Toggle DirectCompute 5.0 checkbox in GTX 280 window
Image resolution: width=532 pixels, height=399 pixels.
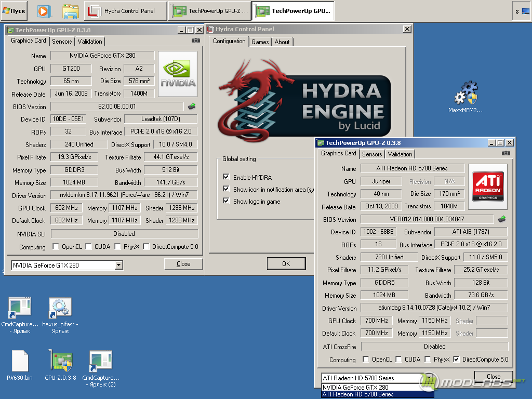click(146, 246)
